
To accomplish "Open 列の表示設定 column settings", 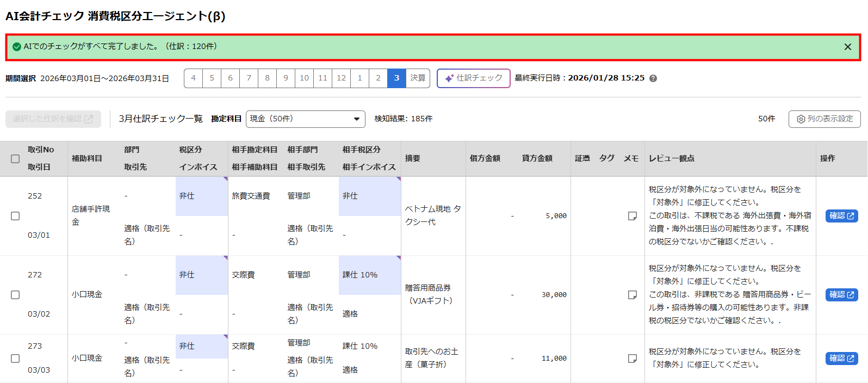I will pos(824,119).
